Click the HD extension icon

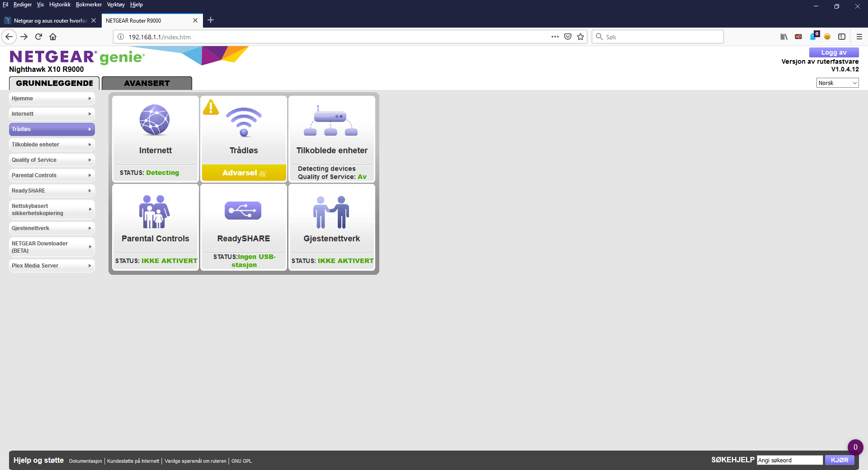(x=798, y=37)
